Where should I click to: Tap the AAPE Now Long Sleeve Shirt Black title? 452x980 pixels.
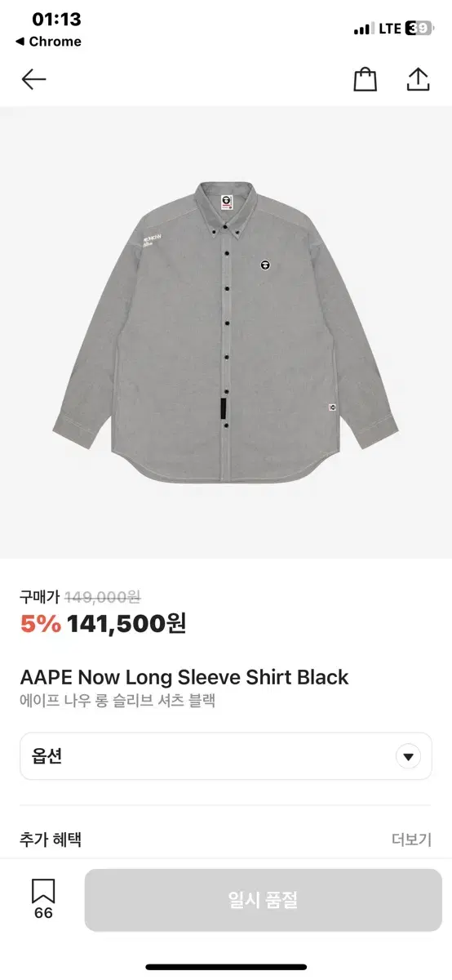click(184, 677)
